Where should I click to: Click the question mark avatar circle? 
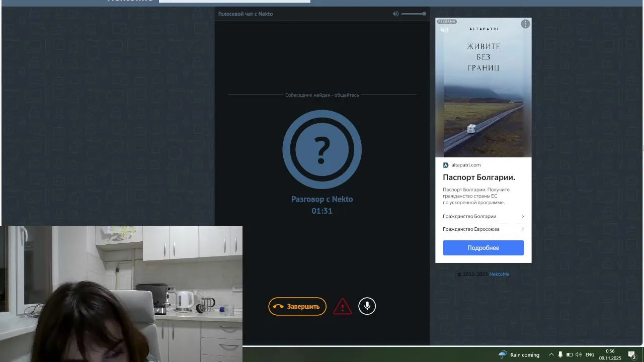click(322, 149)
